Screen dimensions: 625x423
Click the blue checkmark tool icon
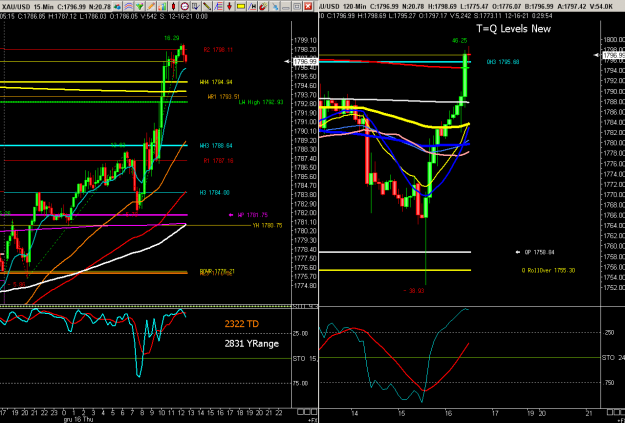(x=196, y=6)
